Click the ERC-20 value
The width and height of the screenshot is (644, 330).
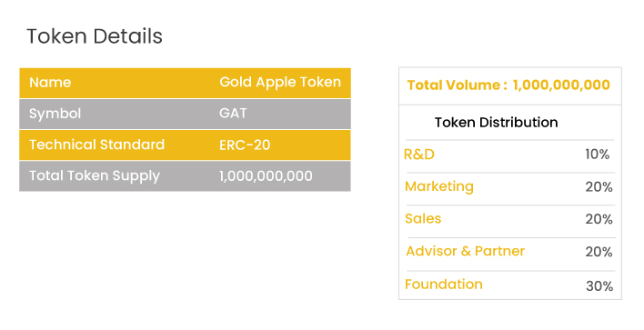click(245, 145)
